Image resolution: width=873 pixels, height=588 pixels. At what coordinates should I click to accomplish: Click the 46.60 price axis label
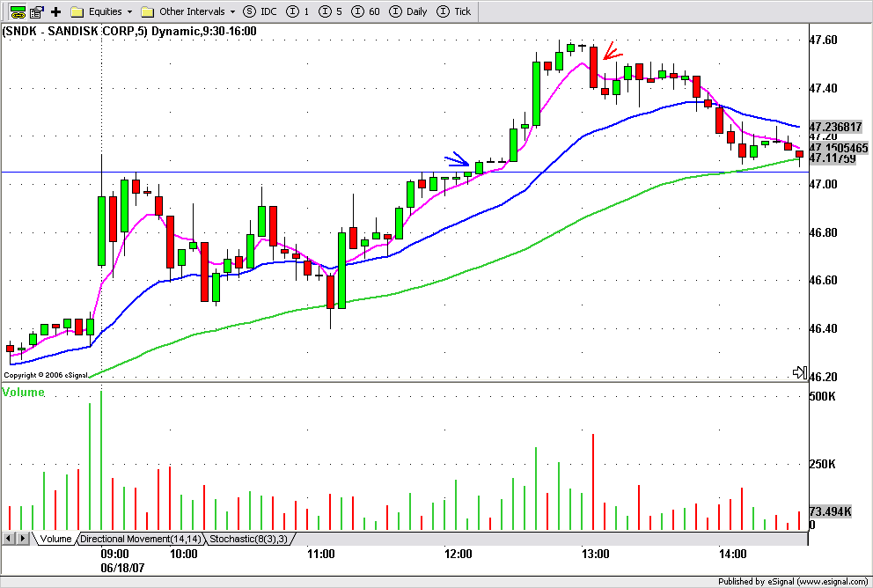pyautogui.click(x=823, y=280)
